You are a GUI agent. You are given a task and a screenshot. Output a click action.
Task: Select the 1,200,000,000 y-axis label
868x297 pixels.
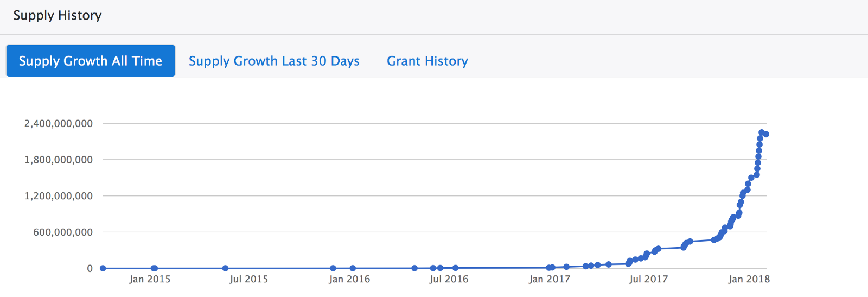pos(59,196)
